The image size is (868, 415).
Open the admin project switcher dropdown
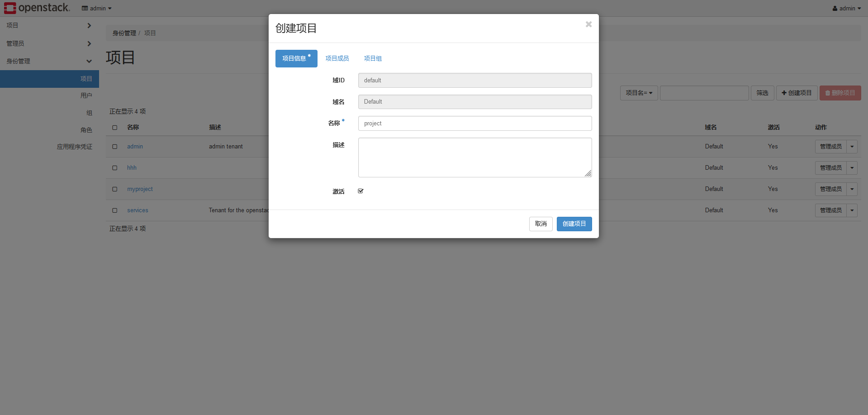point(97,8)
